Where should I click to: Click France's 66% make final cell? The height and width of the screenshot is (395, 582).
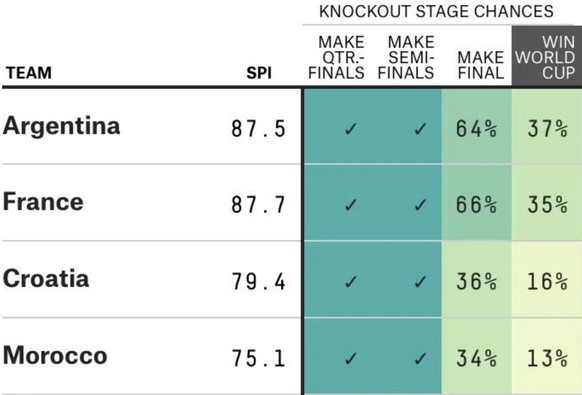click(x=477, y=203)
